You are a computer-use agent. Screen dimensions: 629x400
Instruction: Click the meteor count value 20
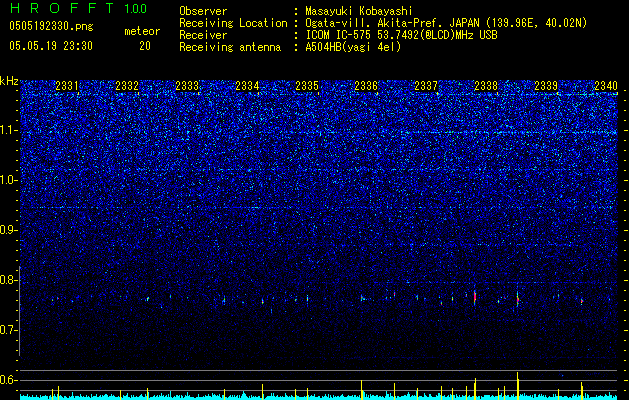click(x=145, y=46)
